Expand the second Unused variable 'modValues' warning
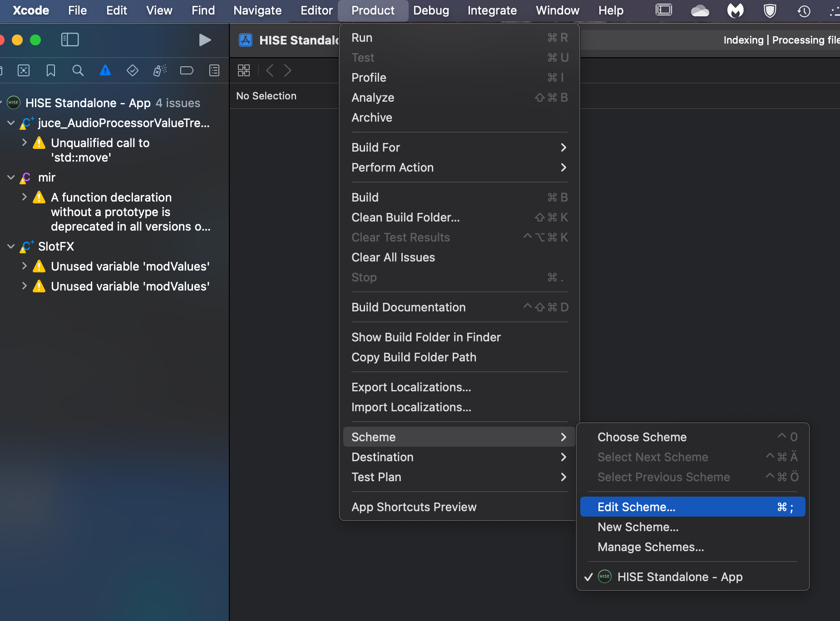Viewport: 840px width, 621px height. [24, 286]
